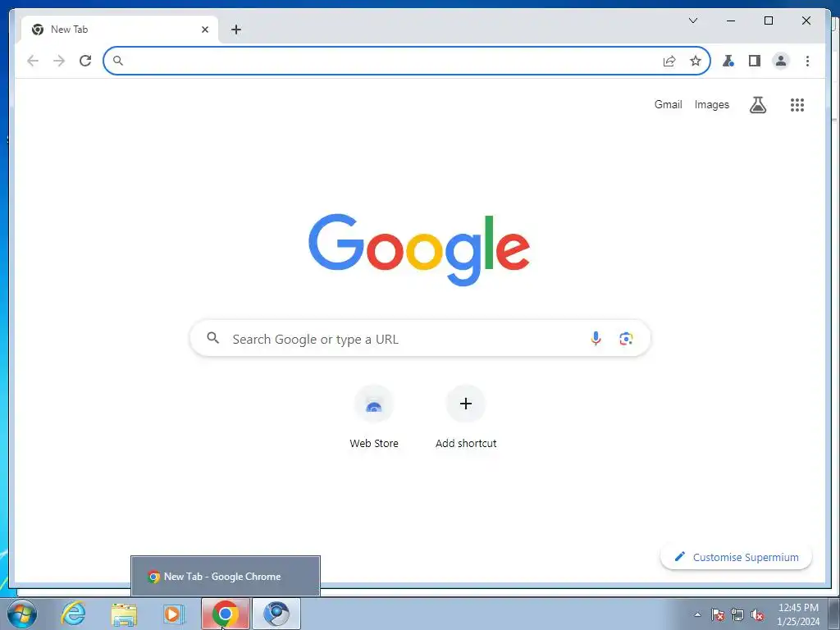Viewport: 840px width, 630px height.
Task: Click the muted volume tray icon
Action: tap(757, 614)
